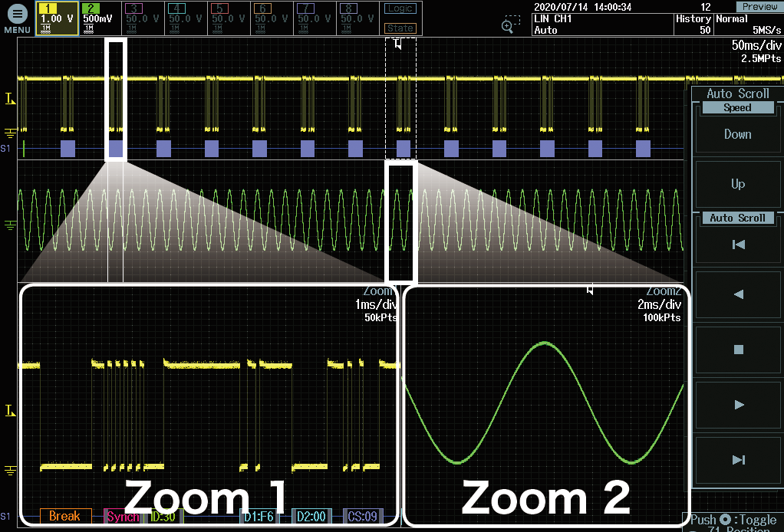Jump to first history record icon
Image resolution: width=784 pixels, height=532 pixels.
(x=738, y=245)
